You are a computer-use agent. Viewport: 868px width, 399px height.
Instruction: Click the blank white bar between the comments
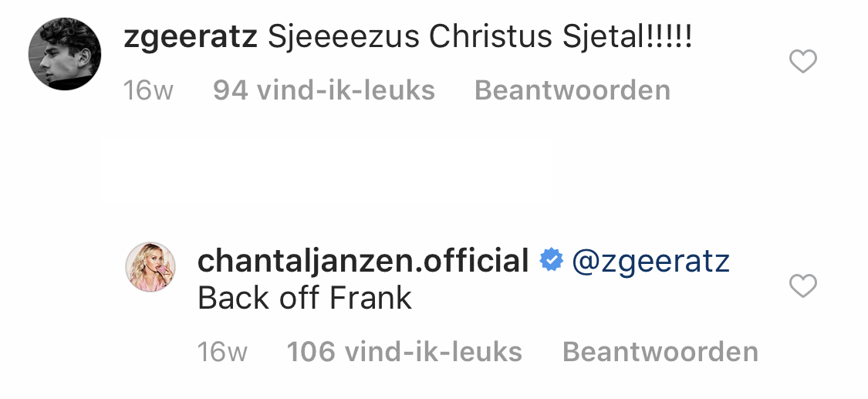[328, 171]
